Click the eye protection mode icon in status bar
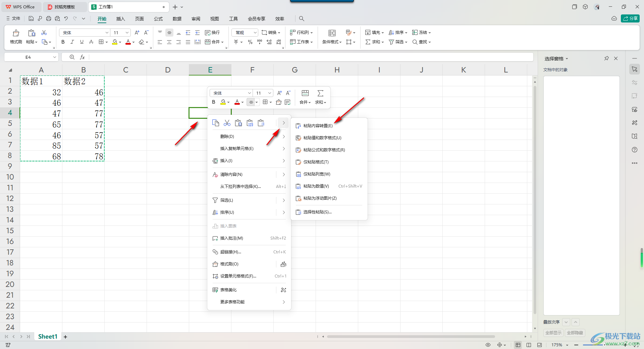Image resolution: width=644 pixels, height=349 pixels. click(x=488, y=345)
